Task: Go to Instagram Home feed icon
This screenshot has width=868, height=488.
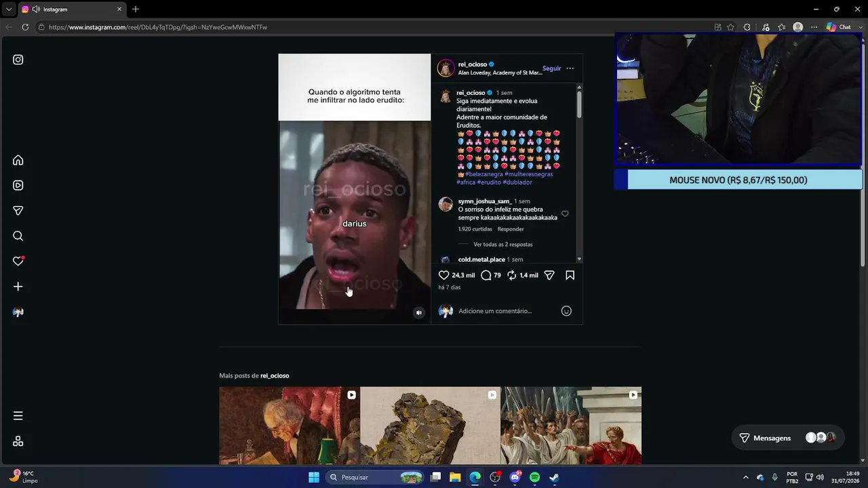Action: [18, 160]
